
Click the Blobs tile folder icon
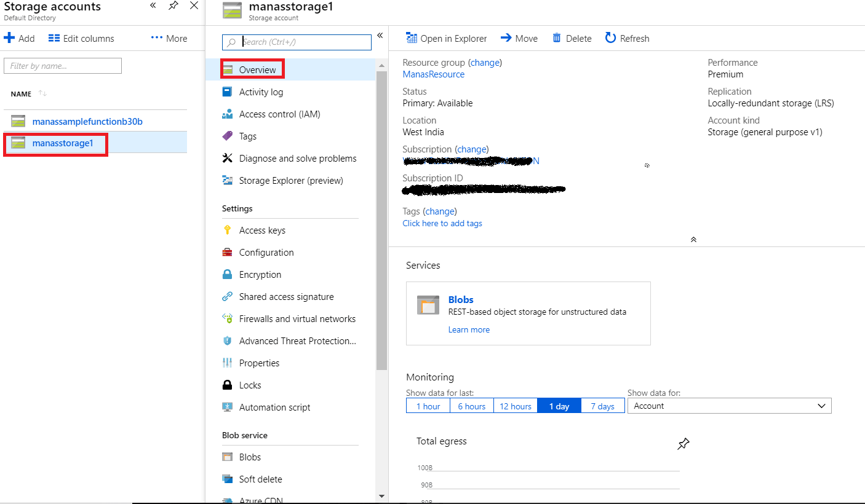click(428, 305)
